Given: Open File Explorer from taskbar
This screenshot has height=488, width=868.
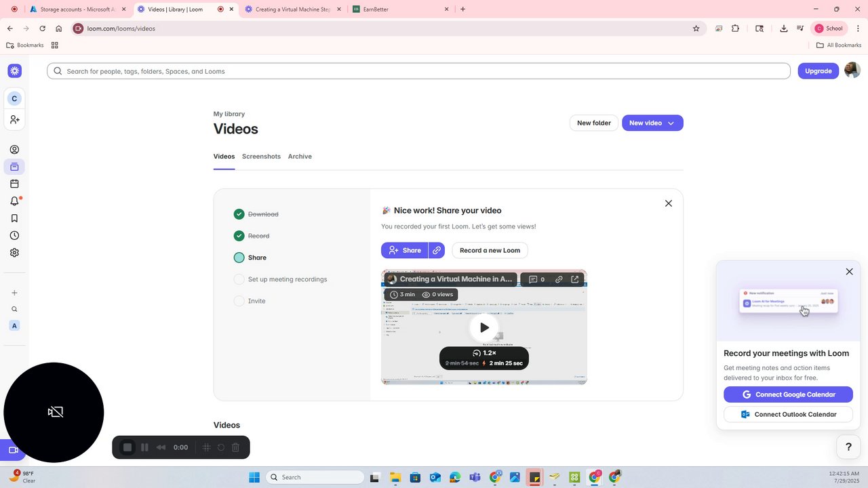Looking at the screenshot, I should 395,477.
